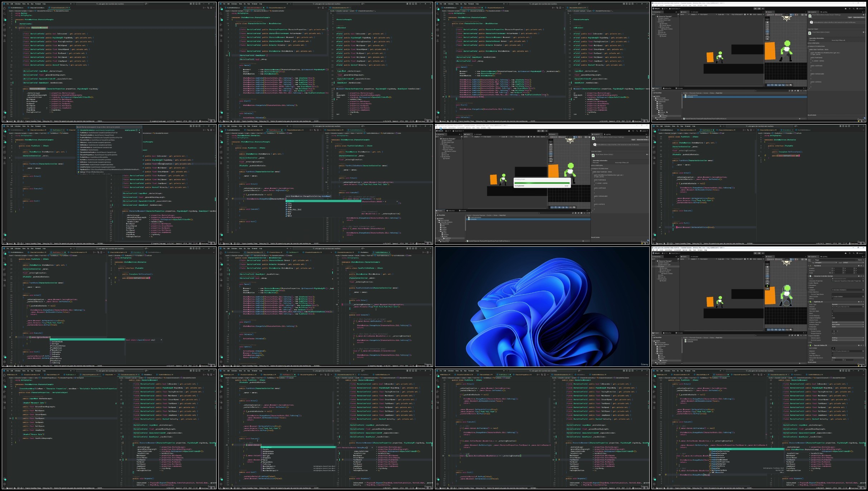Click the Capsule Collider 2D component icon
This screenshot has height=491, width=868.
(x=810, y=345)
